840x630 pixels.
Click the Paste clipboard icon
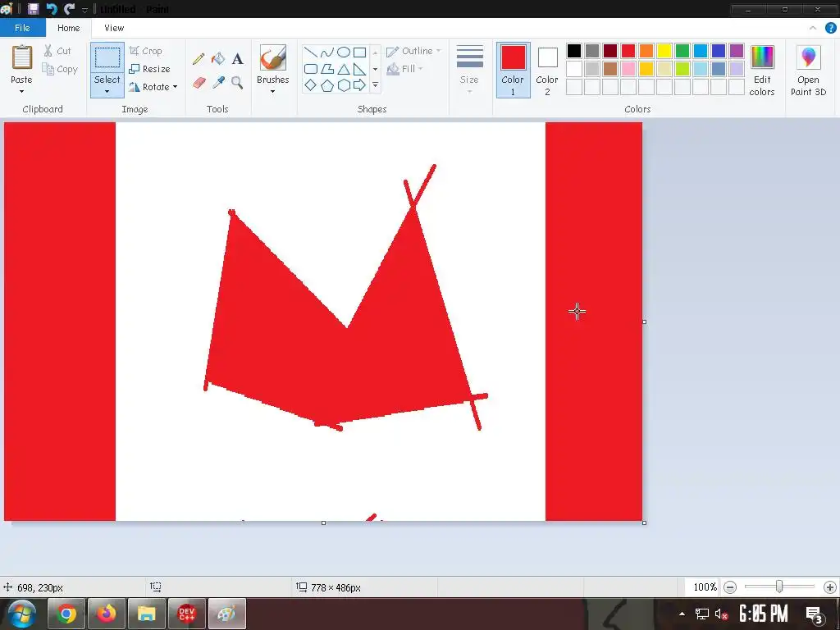(x=22, y=57)
